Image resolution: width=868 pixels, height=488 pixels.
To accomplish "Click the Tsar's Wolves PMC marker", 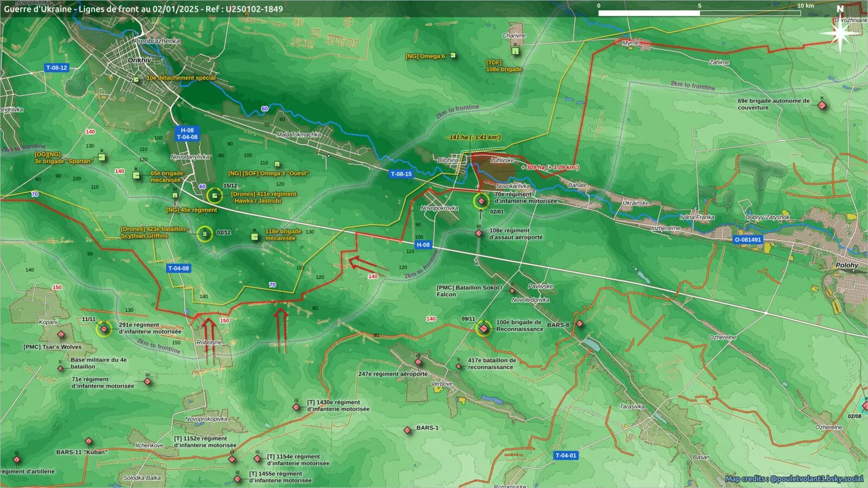I will pyautogui.click(x=61, y=335).
